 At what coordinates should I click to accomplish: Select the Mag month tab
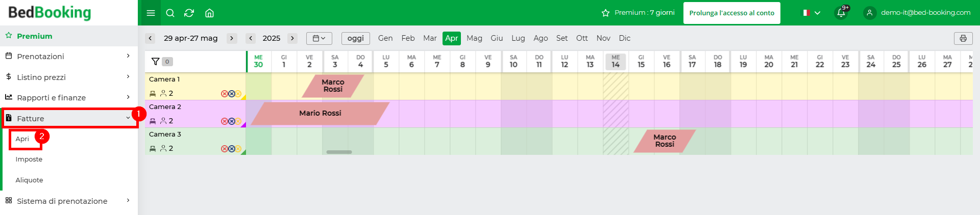coord(474,38)
